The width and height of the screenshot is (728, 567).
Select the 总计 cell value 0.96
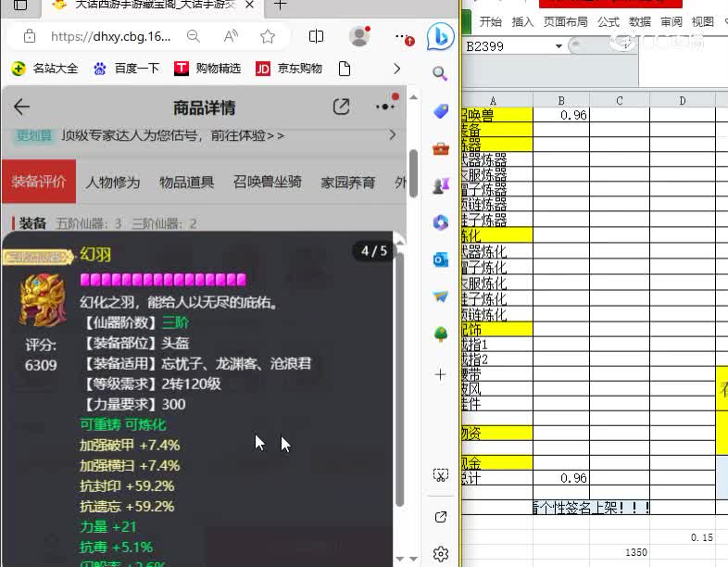coord(561,478)
